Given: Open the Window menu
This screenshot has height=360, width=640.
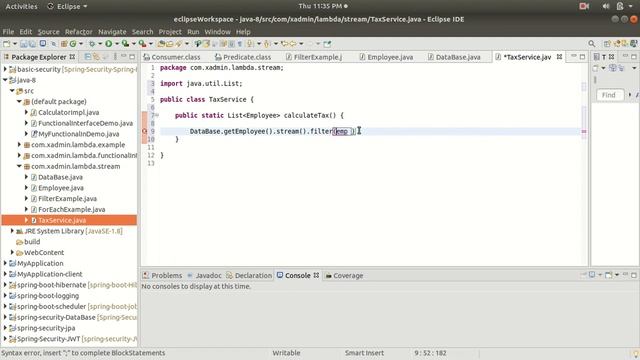Looking at the screenshot, I should click(218, 31).
